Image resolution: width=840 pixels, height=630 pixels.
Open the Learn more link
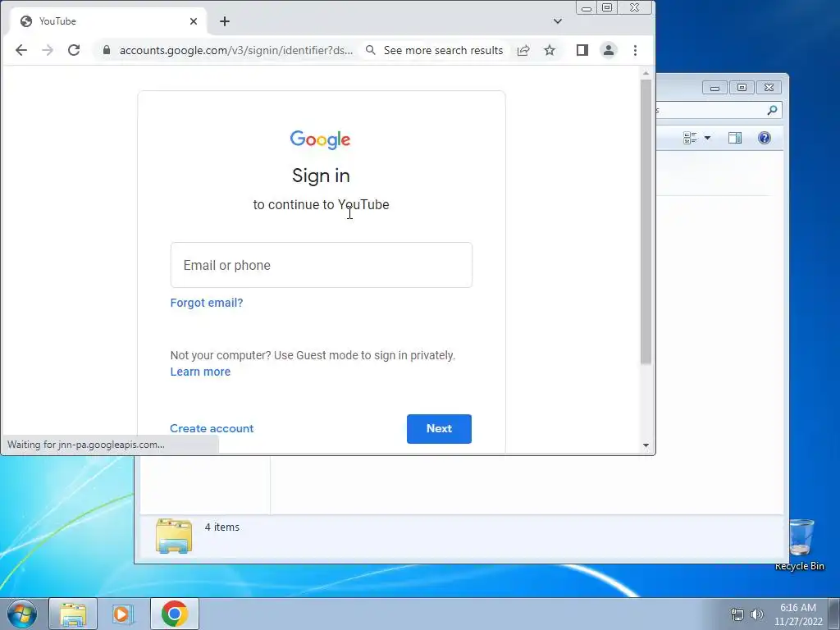(x=200, y=372)
